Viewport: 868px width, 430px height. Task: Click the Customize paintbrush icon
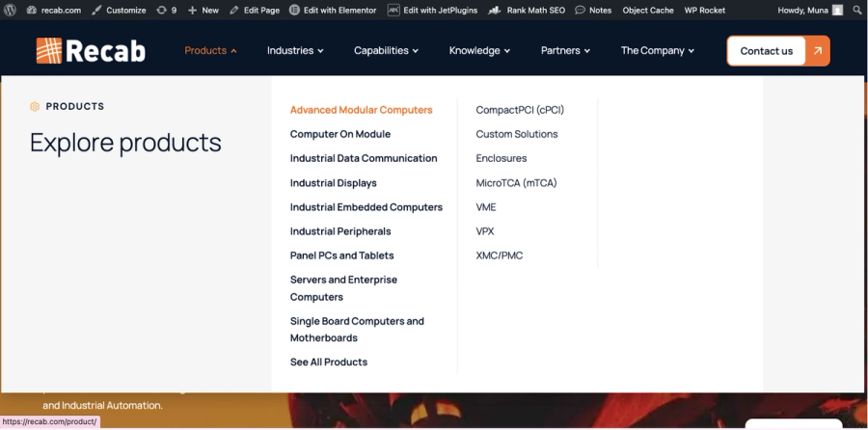click(96, 10)
